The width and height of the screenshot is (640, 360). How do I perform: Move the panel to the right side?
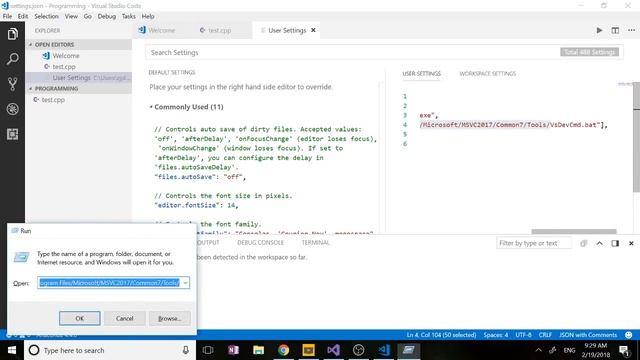[615, 243]
